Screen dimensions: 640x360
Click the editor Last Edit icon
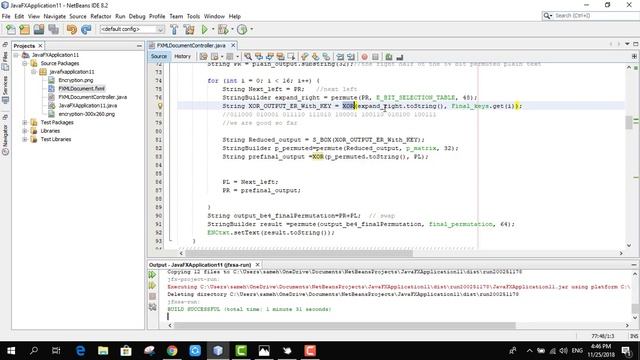(203, 57)
